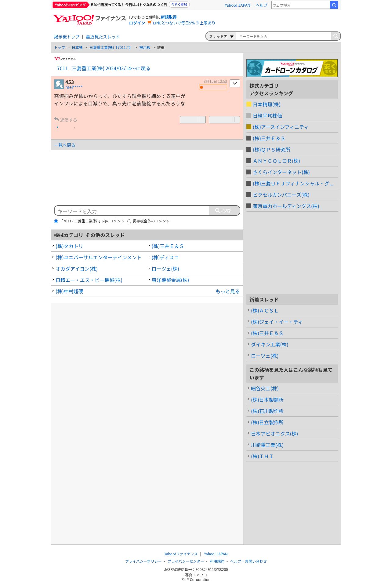Click the 検索 keyword search button
This screenshot has height=581, width=392.
tap(224, 210)
